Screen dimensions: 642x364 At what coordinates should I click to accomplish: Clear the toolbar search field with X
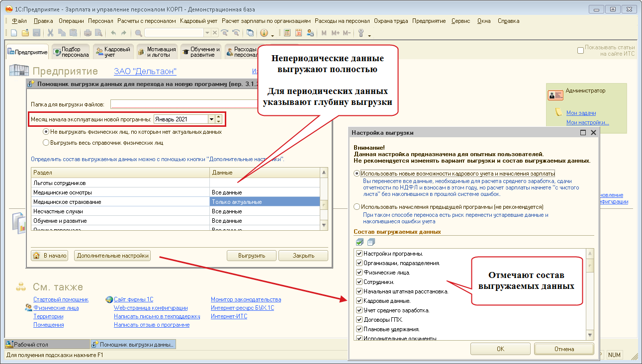(x=215, y=33)
